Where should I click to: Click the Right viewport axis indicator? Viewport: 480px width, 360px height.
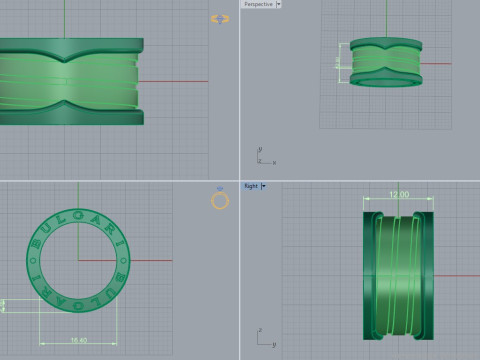266,338
